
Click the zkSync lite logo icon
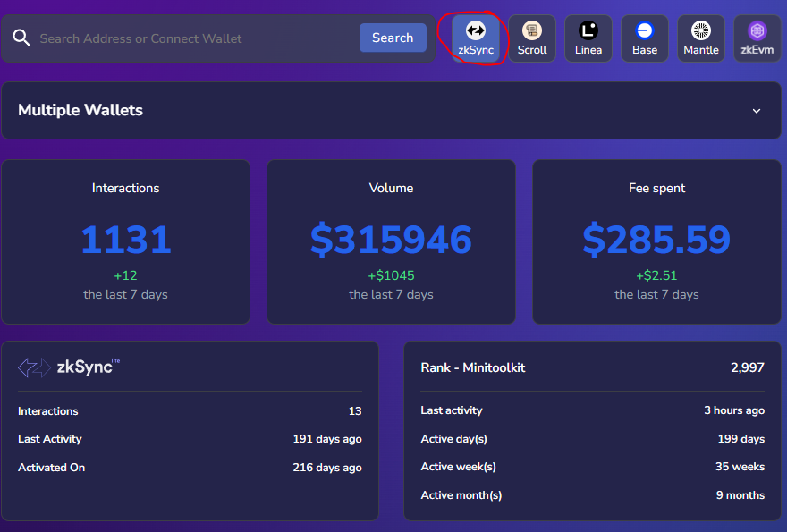(34, 367)
